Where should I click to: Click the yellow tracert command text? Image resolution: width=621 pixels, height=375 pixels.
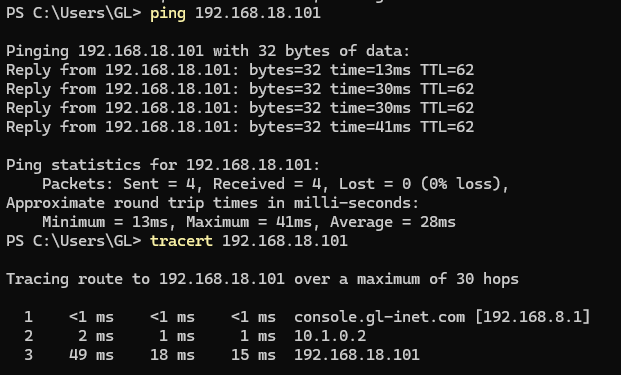(x=181, y=241)
